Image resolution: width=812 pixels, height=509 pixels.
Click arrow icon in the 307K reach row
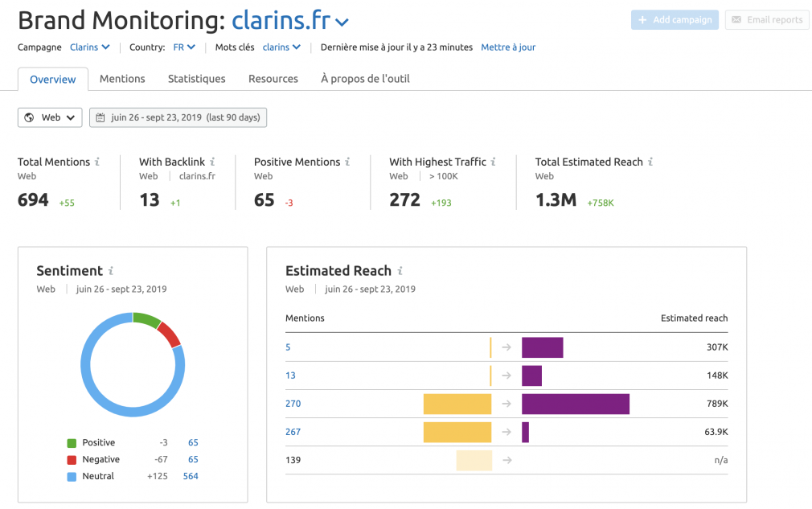pos(506,347)
